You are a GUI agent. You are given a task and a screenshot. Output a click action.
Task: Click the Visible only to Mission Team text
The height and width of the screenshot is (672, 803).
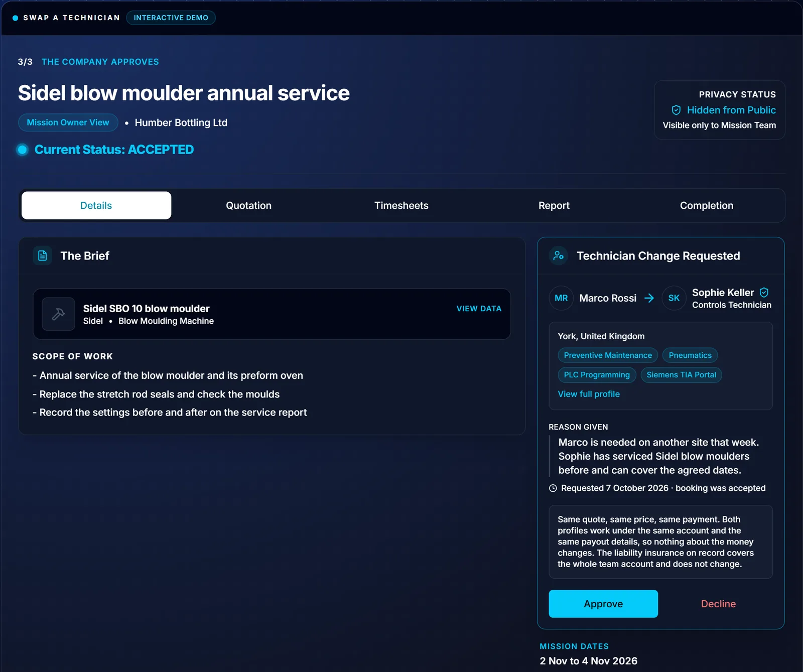(719, 125)
